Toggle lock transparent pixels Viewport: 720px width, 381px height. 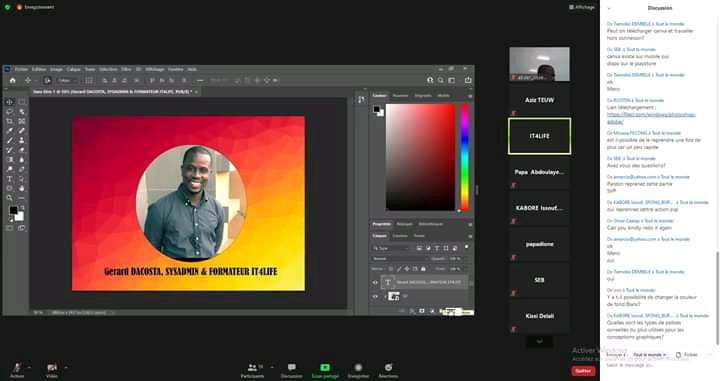click(391, 269)
